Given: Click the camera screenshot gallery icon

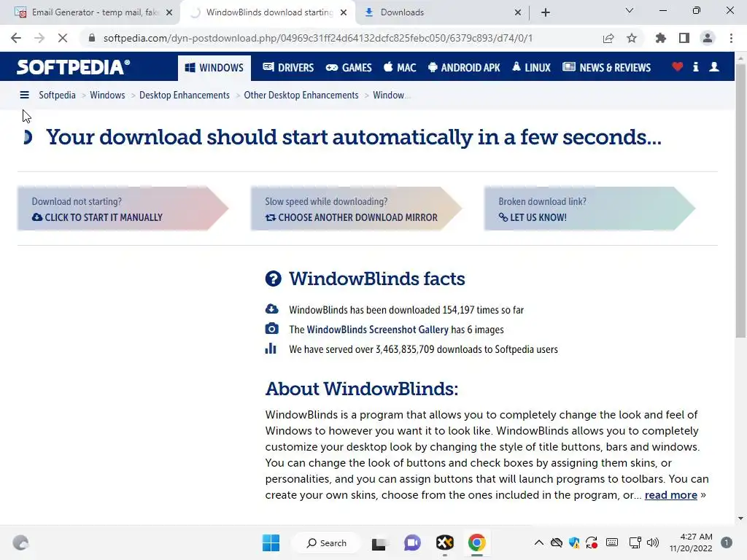Looking at the screenshot, I should click(x=271, y=329).
